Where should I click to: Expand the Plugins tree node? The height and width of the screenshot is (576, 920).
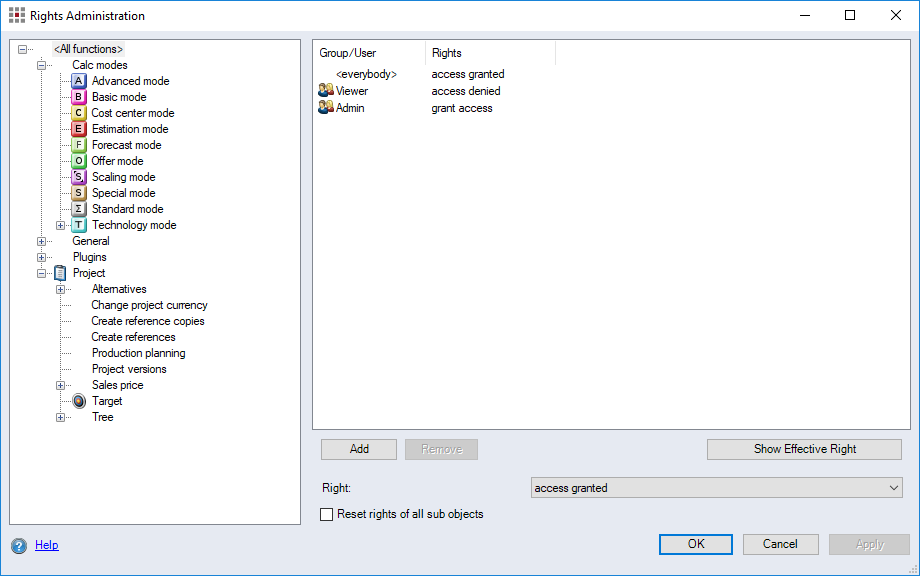point(41,257)
